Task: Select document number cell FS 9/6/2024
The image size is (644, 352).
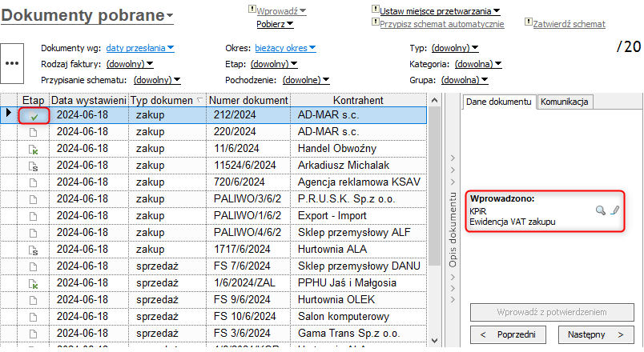Action: click(x=248, y=300)
